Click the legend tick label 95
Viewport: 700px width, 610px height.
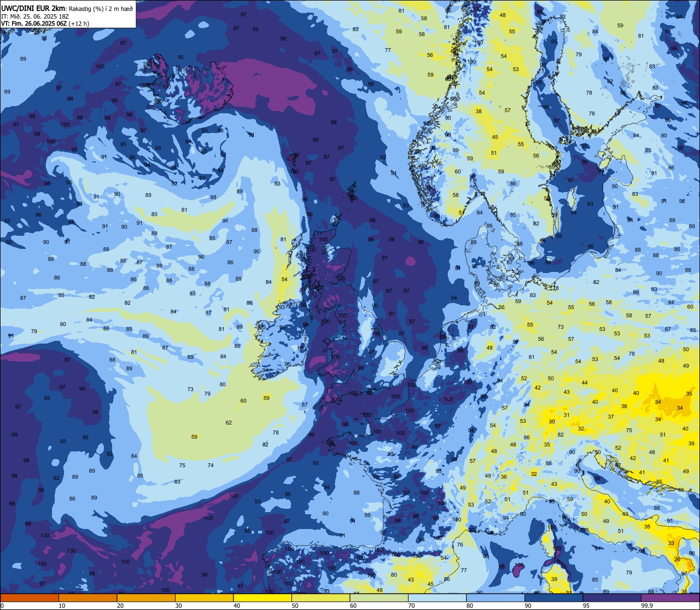[586, 606]
